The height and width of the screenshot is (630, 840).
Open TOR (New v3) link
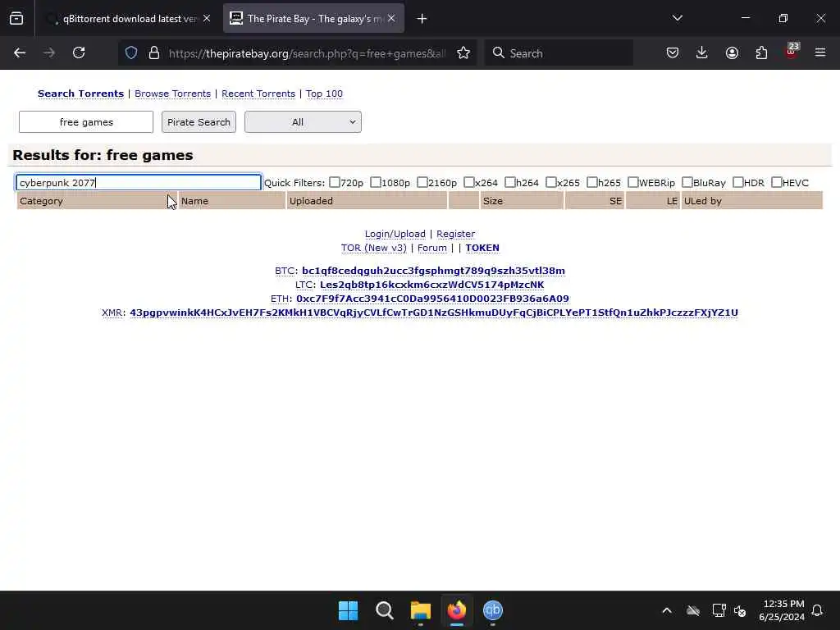click(x=373, y=248)
